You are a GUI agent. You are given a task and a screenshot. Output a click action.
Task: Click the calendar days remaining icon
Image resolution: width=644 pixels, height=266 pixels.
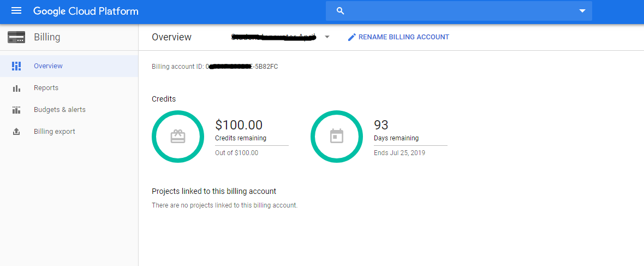click(x=336, y=137)
